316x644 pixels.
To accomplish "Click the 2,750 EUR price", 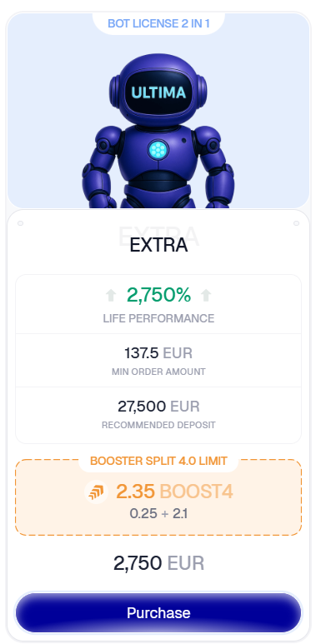I will point(158,563).
